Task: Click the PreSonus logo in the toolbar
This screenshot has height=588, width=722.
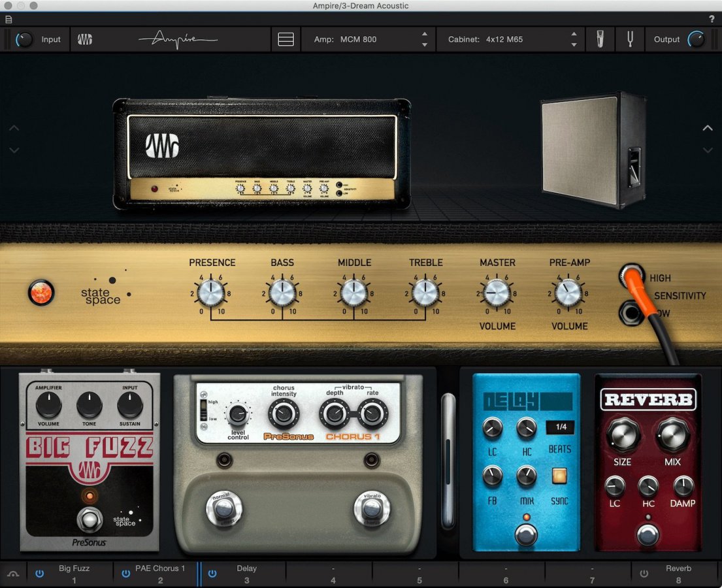Action: click(x=85, y=39)
